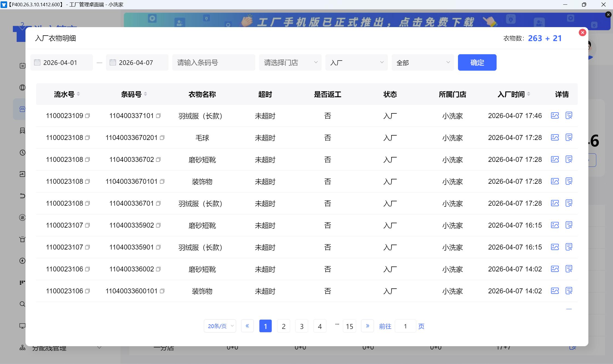Sort by 入厂时间 column

529,94
